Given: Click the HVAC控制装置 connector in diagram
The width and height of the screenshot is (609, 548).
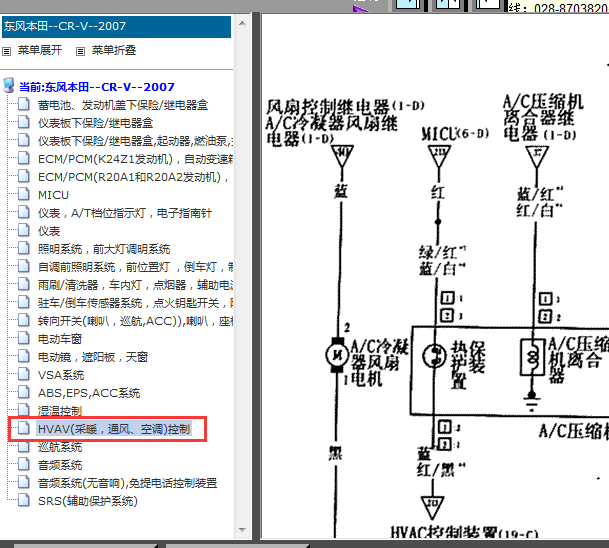Looking at the screenshot, I should point(432,507).
